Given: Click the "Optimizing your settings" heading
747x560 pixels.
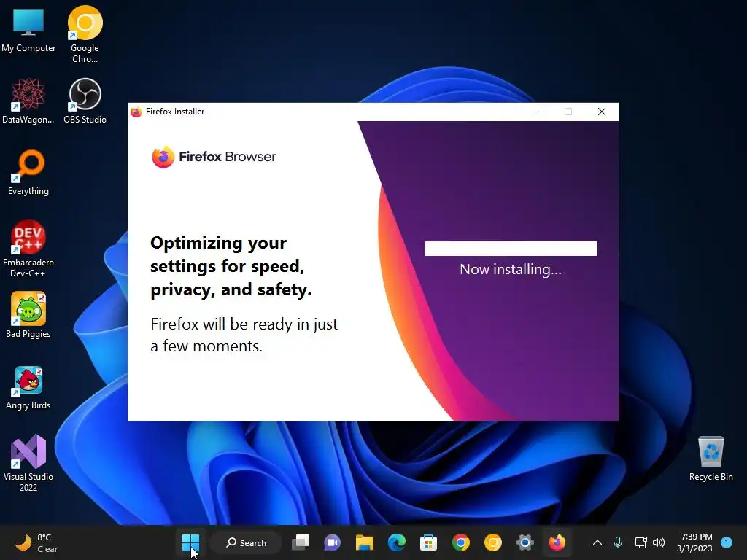Looking at the screenshot, I should pyautogui.click(x=231, y=266).
